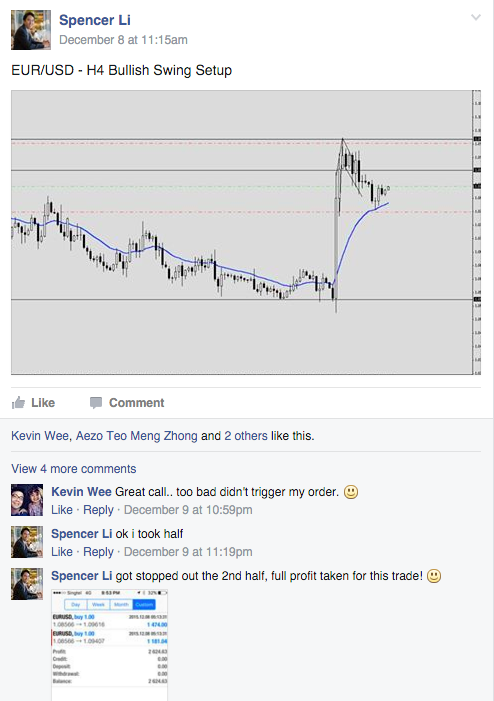
Task: Open Spencer Li's profile picture on the post
Action: [x=31, y=30]
